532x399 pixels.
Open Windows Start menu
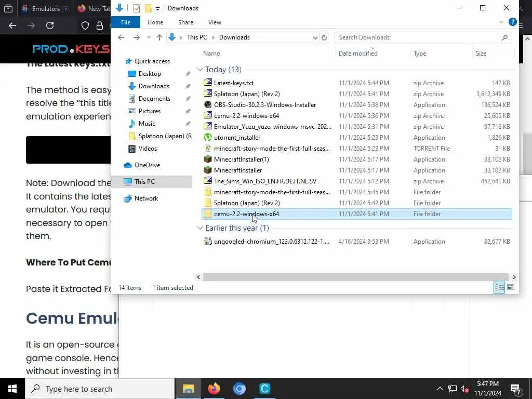(x=12, y=389)
